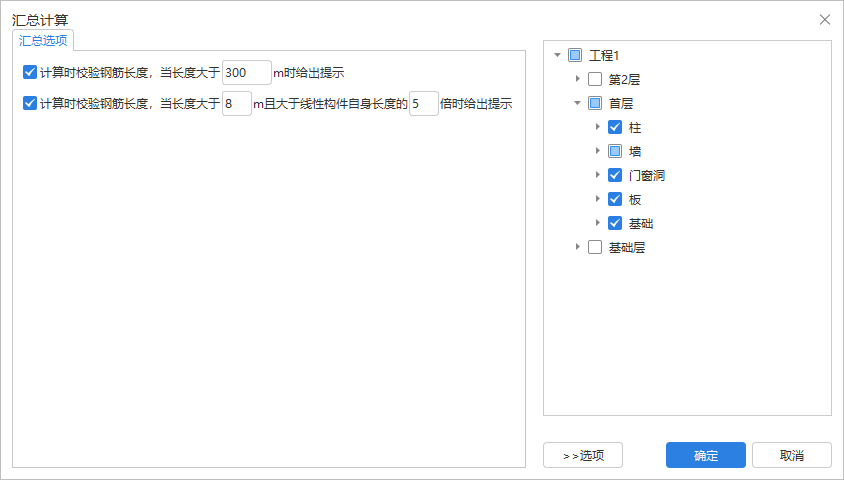
Task: Open the >>选项 button
Action: 583,455
